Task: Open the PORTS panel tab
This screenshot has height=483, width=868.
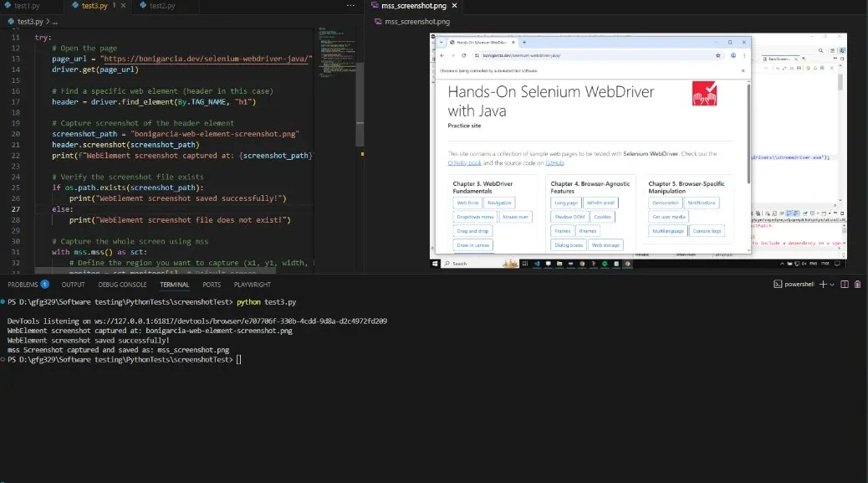Action: 212,285
